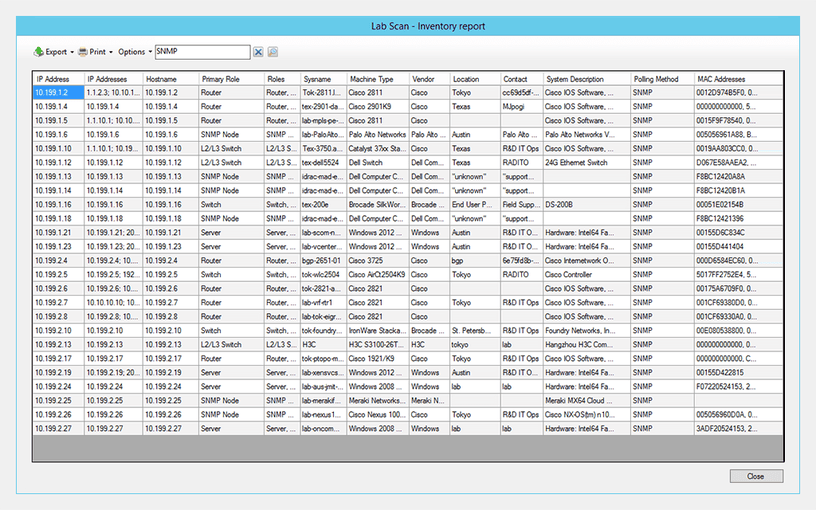
Task: Select the 10.199.1.12 IP Address cell
Action: [59, 163]
